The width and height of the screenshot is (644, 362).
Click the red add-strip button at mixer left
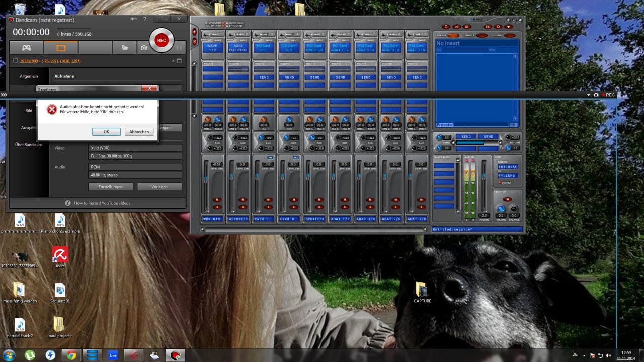coord(195,32)
